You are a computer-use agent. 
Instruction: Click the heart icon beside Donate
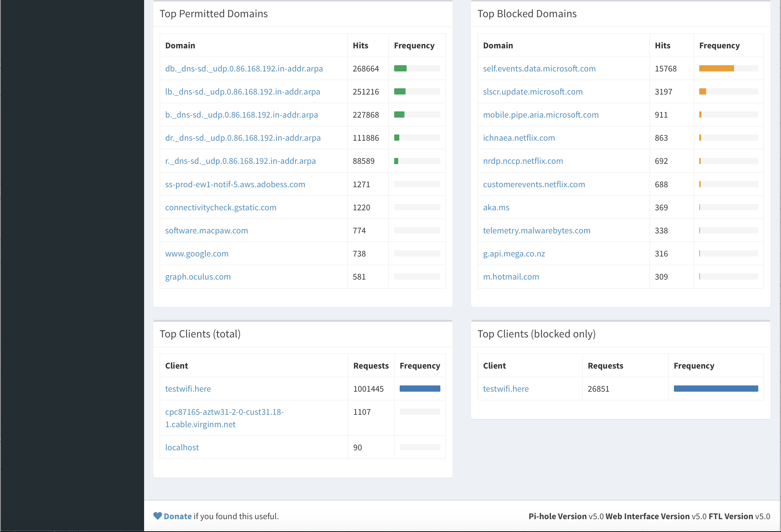click(158, 516)
